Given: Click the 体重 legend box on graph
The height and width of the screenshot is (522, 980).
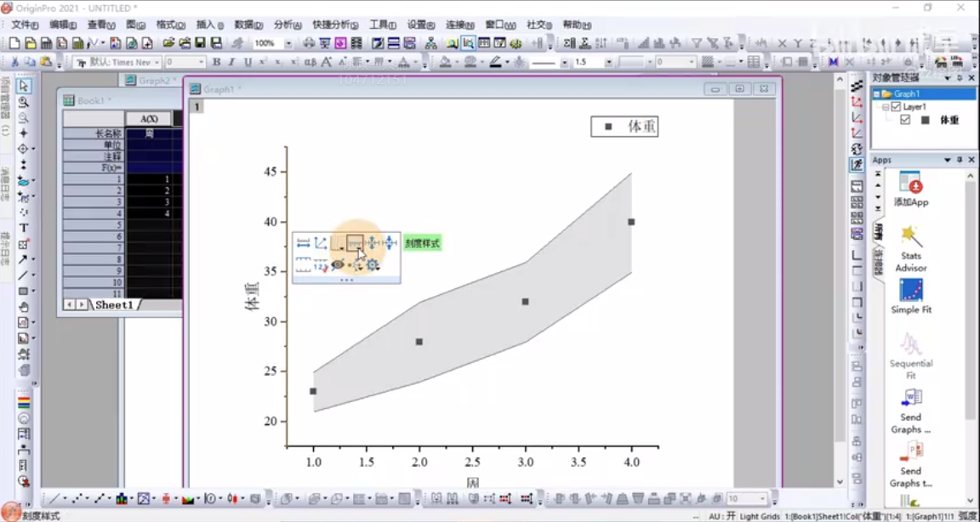Looking at the screenshot, I should click(x=624, y=127).
